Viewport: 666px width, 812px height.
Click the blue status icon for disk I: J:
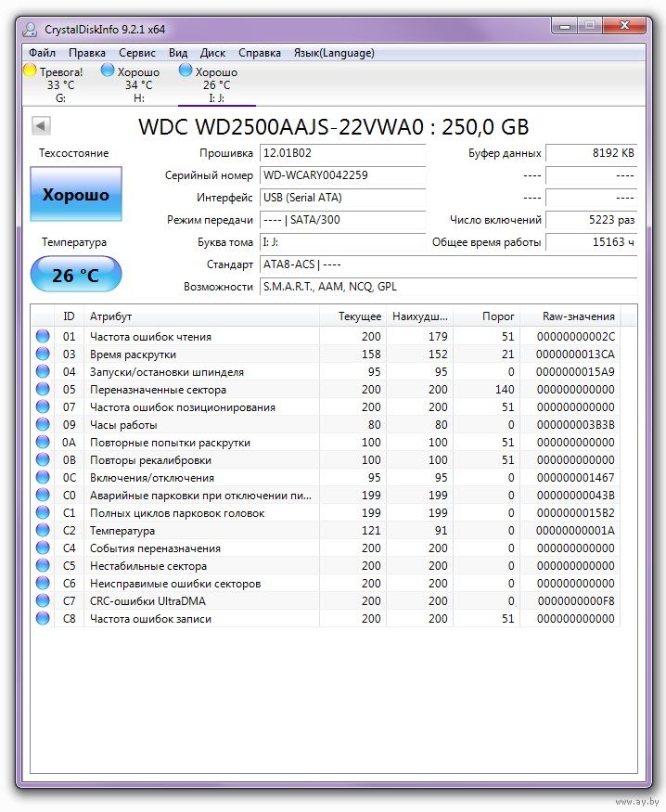click(186, 71)
